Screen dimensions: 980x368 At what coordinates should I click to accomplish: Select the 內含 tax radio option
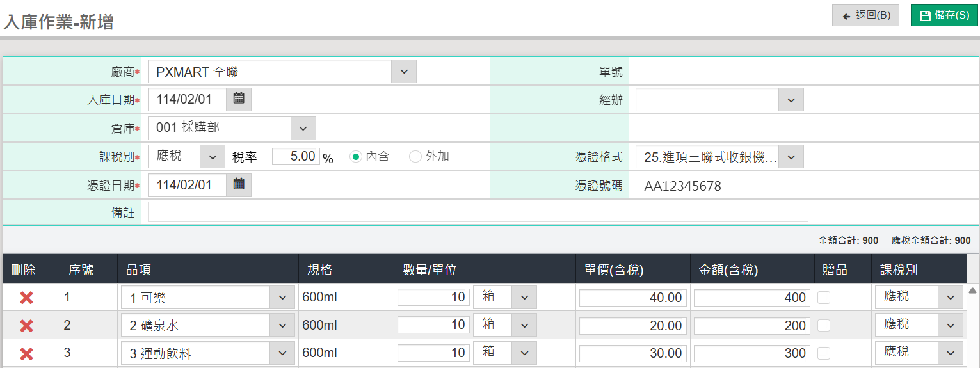click(x=356, y=156)
